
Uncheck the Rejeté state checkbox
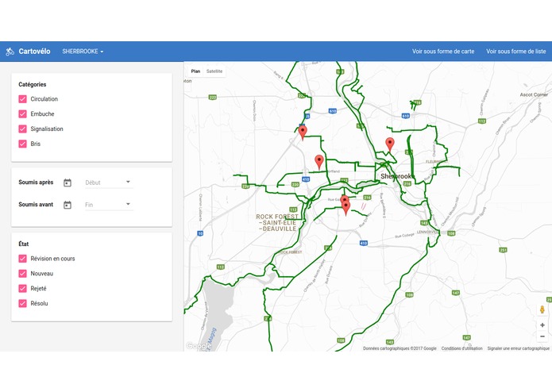[x=22, y=288]
